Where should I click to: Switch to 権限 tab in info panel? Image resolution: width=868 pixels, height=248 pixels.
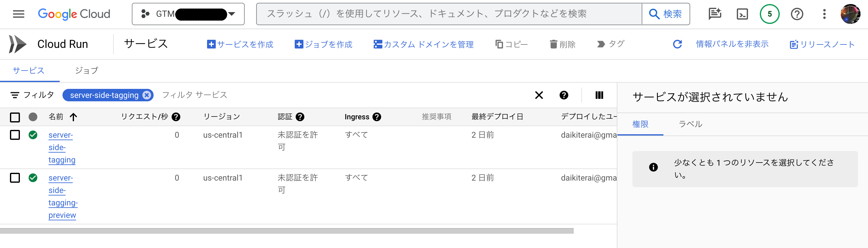640,124
